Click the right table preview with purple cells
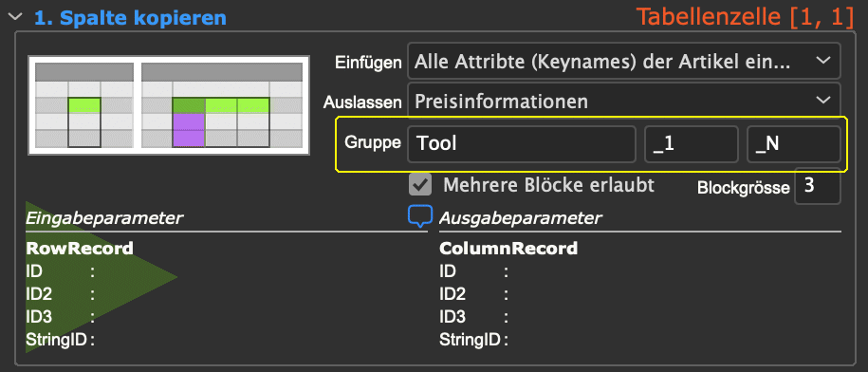868x372 pixels. pyautogui.click(x=222, y=105)
